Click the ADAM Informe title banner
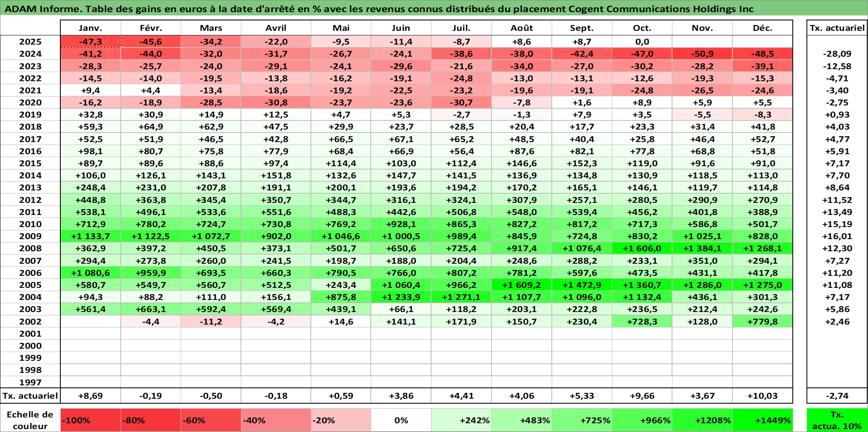Screen dimensions: 868x432 [434, 8]
